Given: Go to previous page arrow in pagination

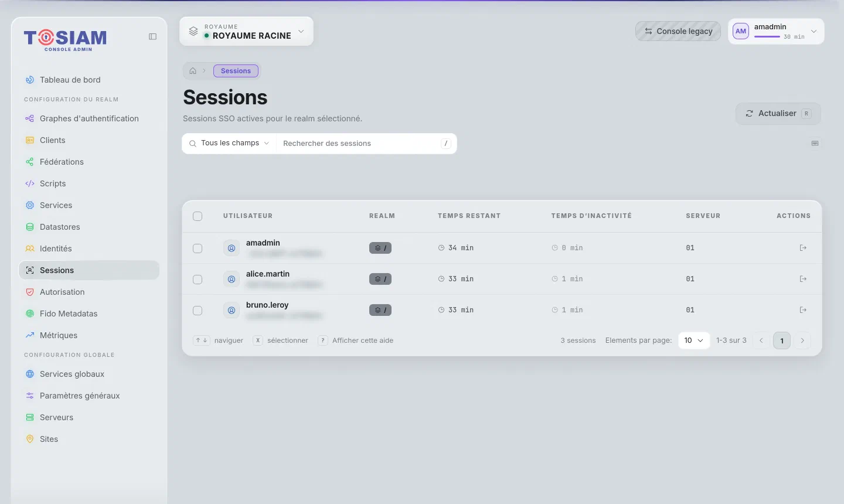Looking at the screenshot, I should pyautogui.click(x=761, y=340).
